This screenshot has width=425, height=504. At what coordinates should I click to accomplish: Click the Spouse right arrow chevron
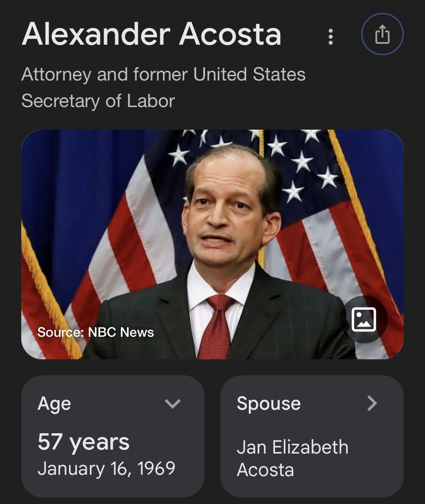[x=372, y=403]
